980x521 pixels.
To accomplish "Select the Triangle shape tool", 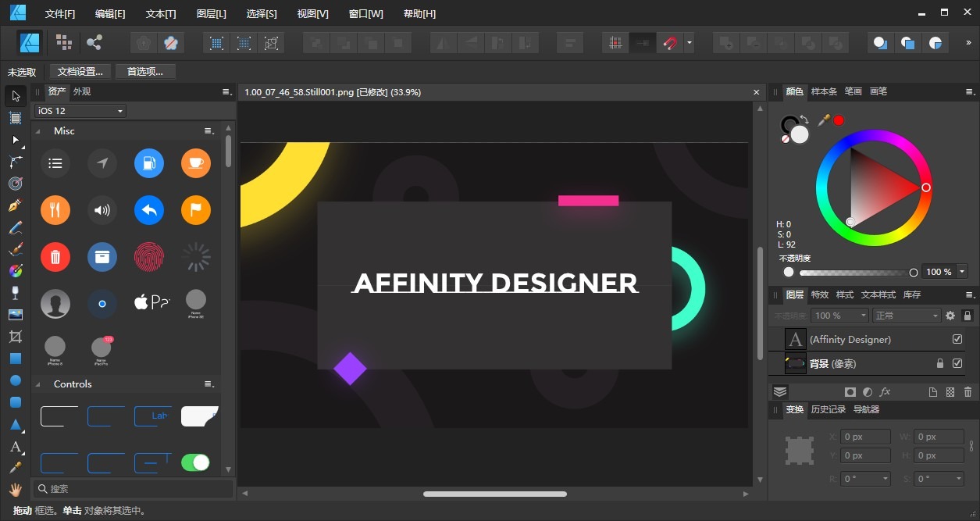I will (x=16, y=425).
